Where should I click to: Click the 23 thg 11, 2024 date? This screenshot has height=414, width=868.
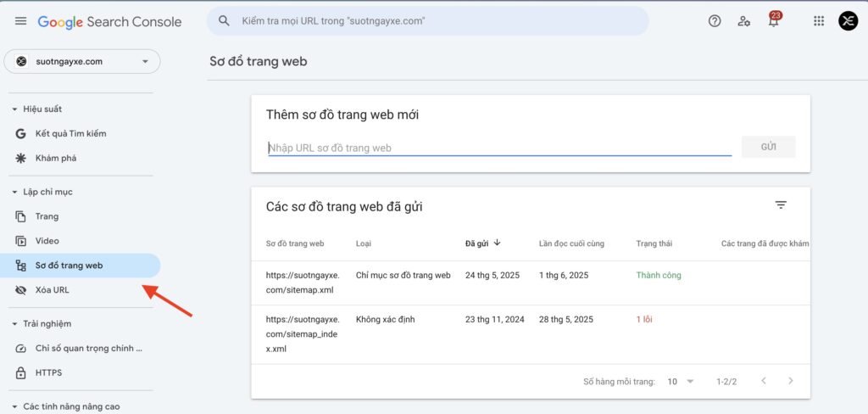coord(494,320)
